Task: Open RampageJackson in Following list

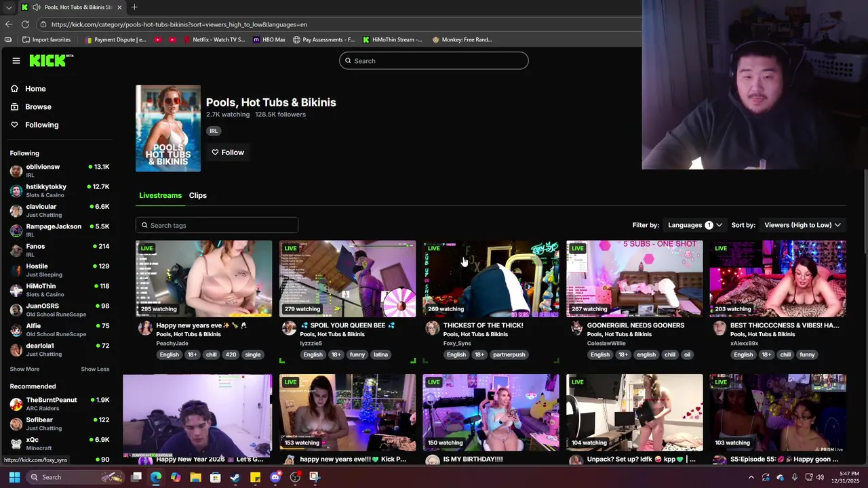Action: (60, 230)
